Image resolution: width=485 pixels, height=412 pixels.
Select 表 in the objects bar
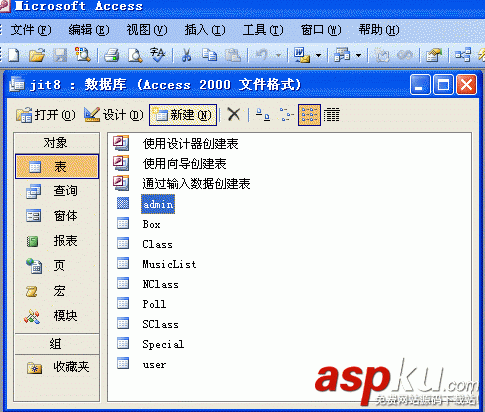click(x=57, y=166)
